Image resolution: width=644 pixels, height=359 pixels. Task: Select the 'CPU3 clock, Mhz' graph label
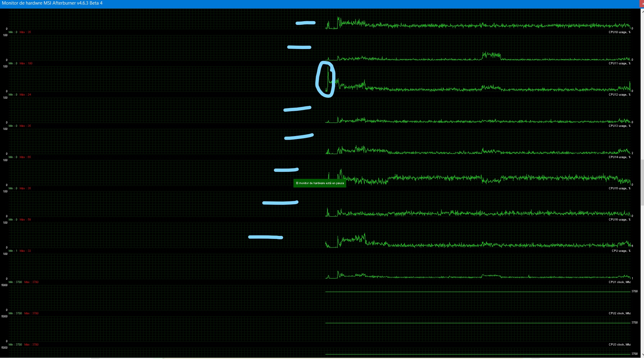tap(619, 345)
